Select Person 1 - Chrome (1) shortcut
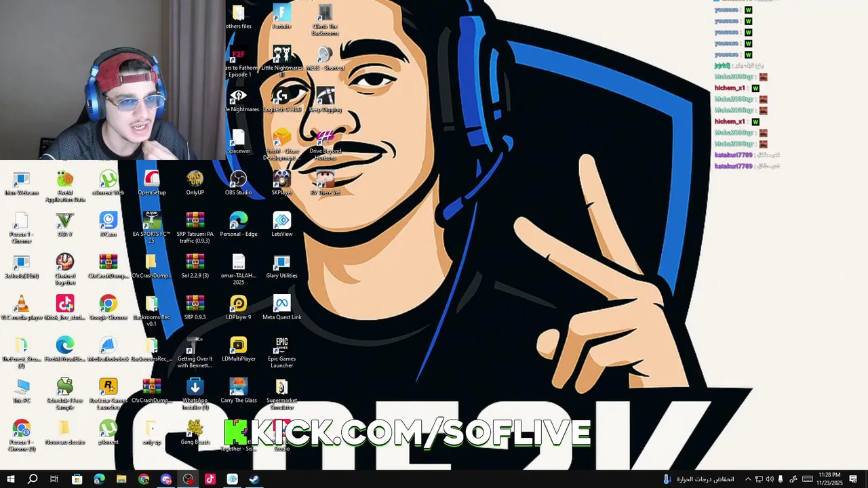 point(22,436)
